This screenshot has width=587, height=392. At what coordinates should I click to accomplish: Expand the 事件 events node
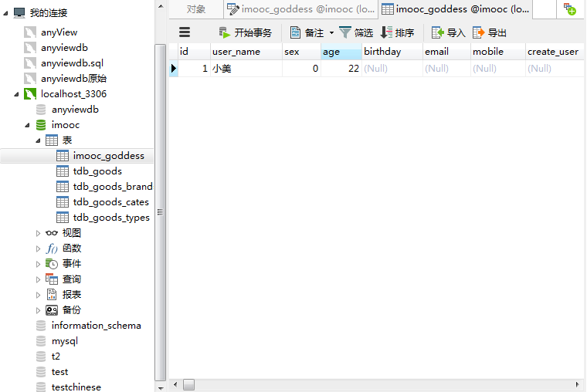click(x=38, y=264)
